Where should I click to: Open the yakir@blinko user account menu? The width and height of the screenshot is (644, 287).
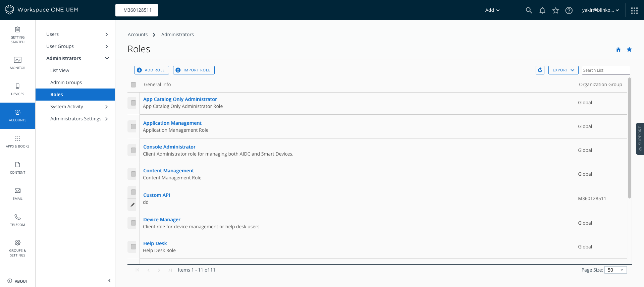601,10
